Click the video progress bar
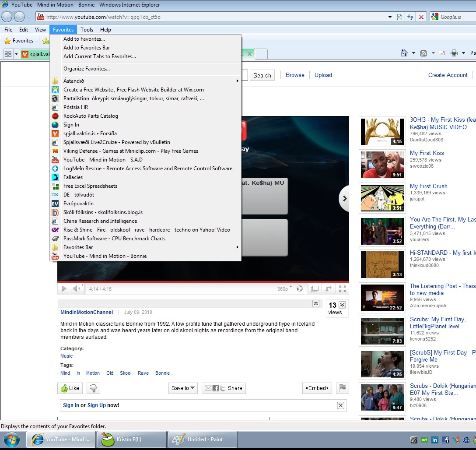The image size is (476, 450). click(203, 281)
